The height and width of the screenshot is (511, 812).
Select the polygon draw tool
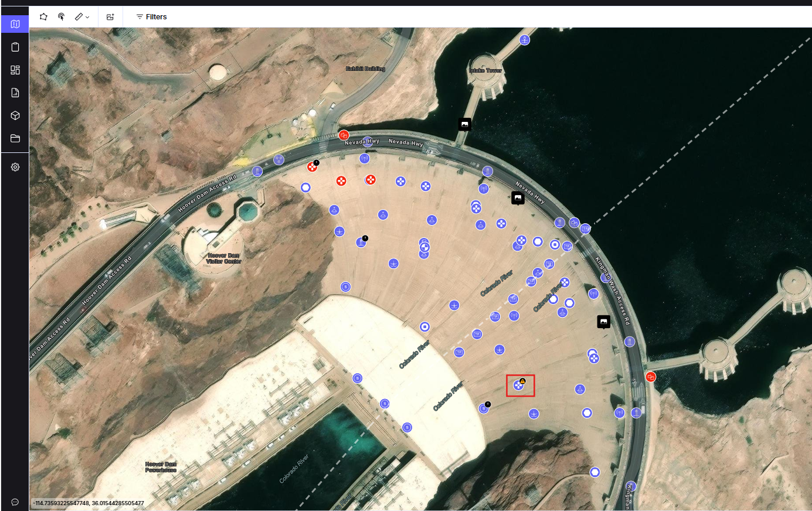(x=43, y=17)
